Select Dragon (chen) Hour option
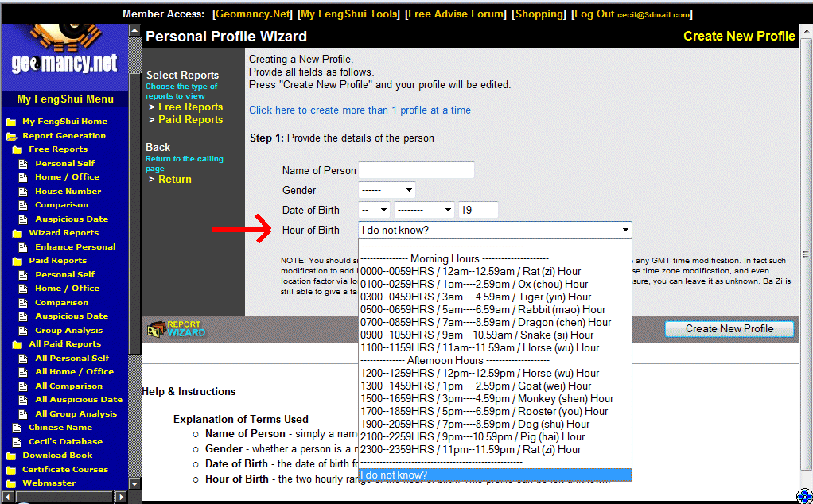Image resolution: width=813 pixels, height=504 pixels. [485, 322]
